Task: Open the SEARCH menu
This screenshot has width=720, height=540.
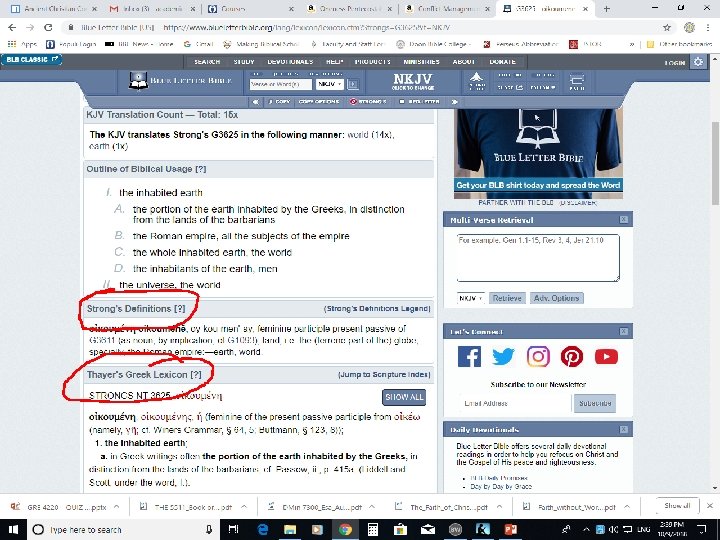Action: (x=207, y=62)
